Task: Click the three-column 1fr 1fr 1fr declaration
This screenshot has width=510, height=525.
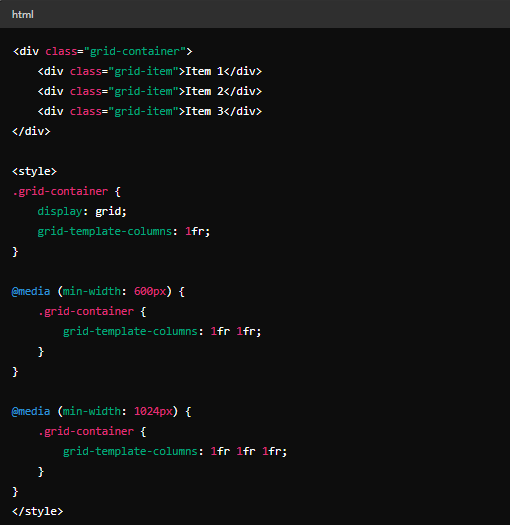Action: point(175,451)
